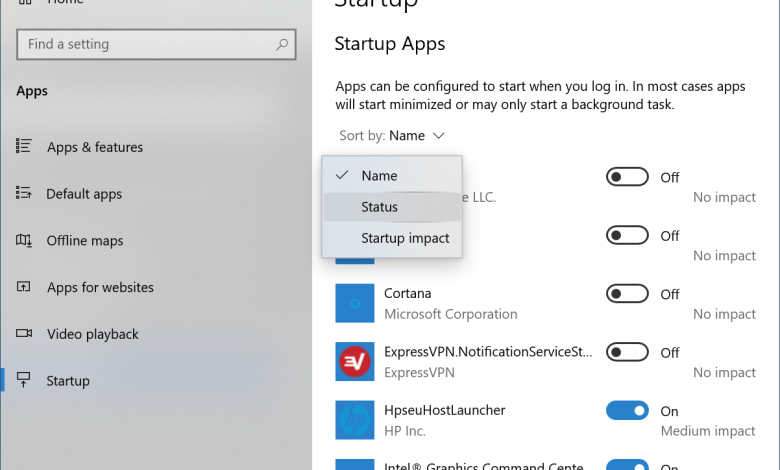Click the Video playback camera icon
The height and width of the screenshot is (470, 780).
coord(23,333)
